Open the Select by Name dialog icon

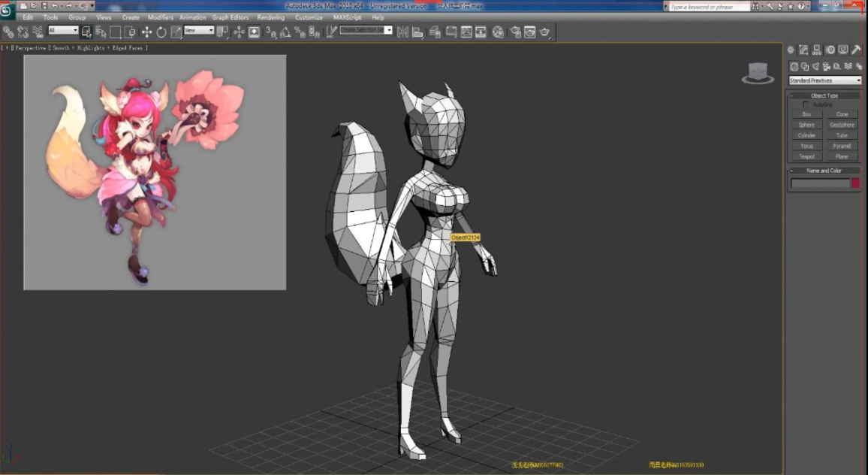pyautogui.click(x=101, y=32)
